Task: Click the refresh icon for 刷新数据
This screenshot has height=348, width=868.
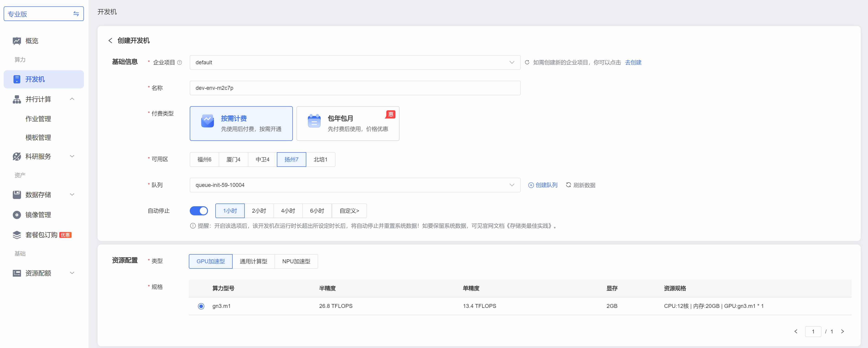Action: pyautogui.click(x=569, y=185)
